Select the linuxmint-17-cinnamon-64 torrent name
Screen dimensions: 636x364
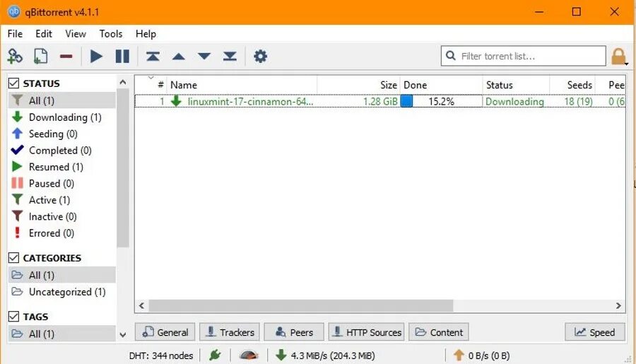[250, 102]
